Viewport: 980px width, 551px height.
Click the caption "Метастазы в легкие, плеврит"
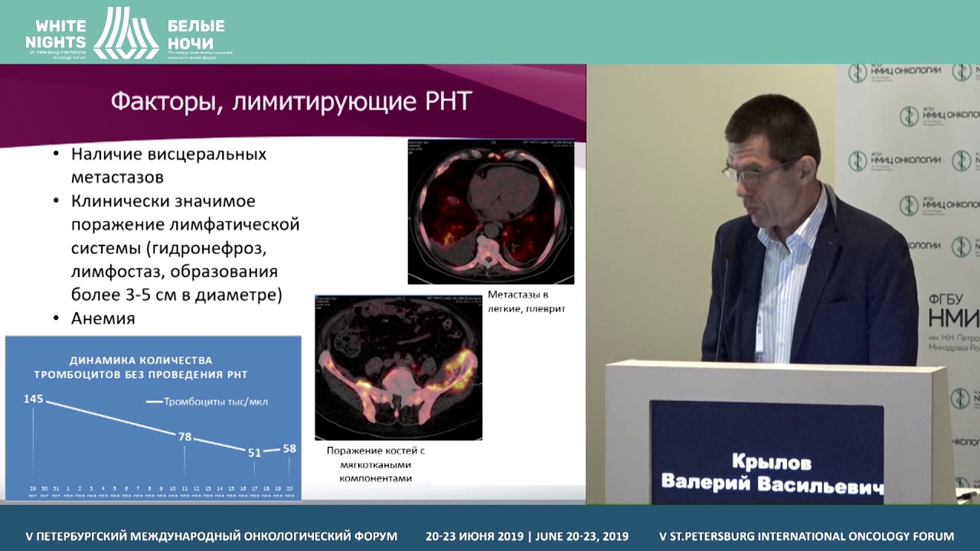(x=526, y=302)
